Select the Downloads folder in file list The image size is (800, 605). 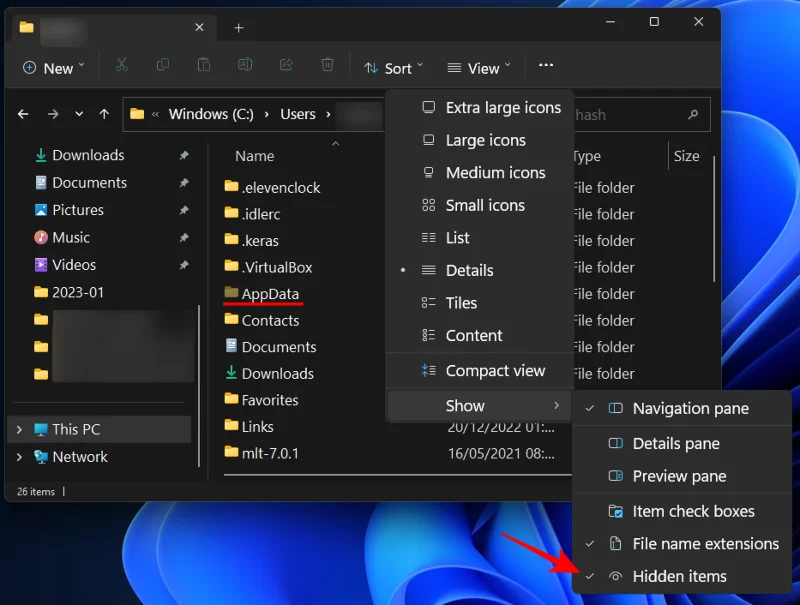(269, 373)
